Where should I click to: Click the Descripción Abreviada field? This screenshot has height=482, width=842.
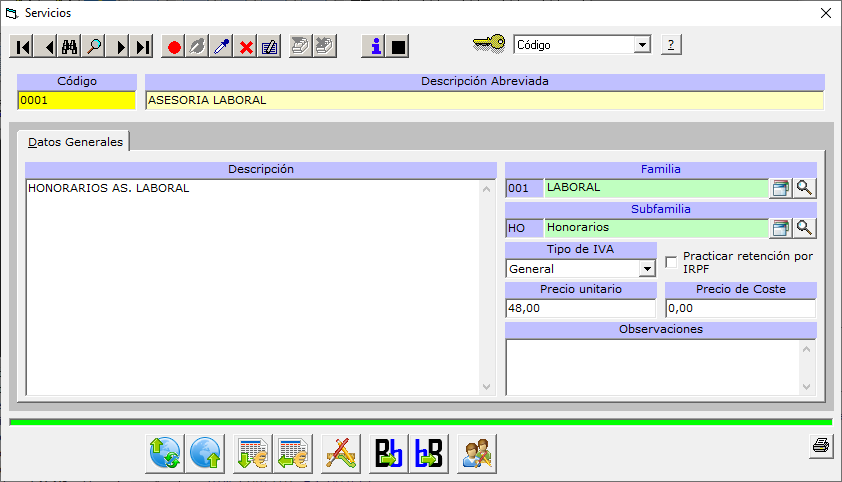click(484, 101)
